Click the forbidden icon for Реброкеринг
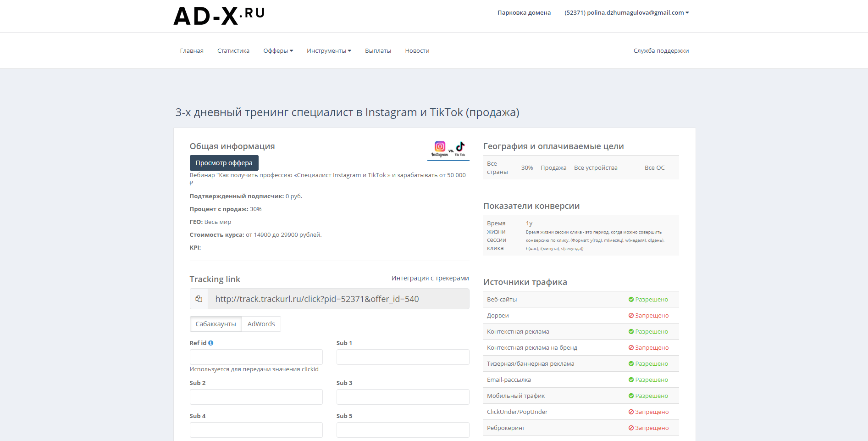868x441 pixels. pos(631,428)
